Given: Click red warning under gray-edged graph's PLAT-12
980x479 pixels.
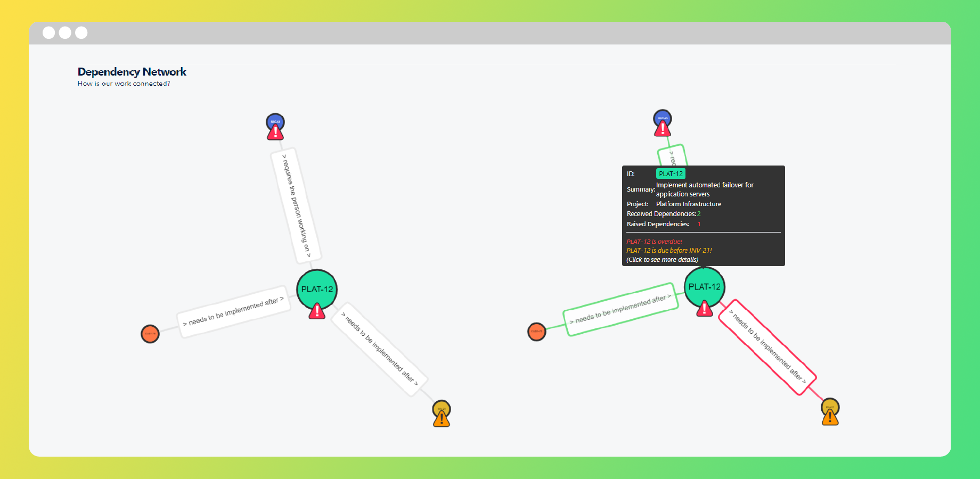Looking at the screenshot, I should click(x=317, y=311).
